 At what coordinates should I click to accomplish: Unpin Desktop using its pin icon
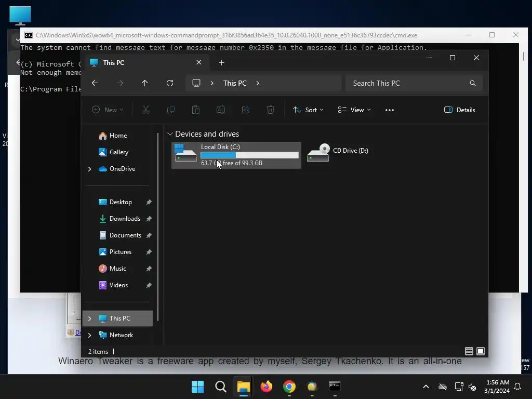(149, 202)
